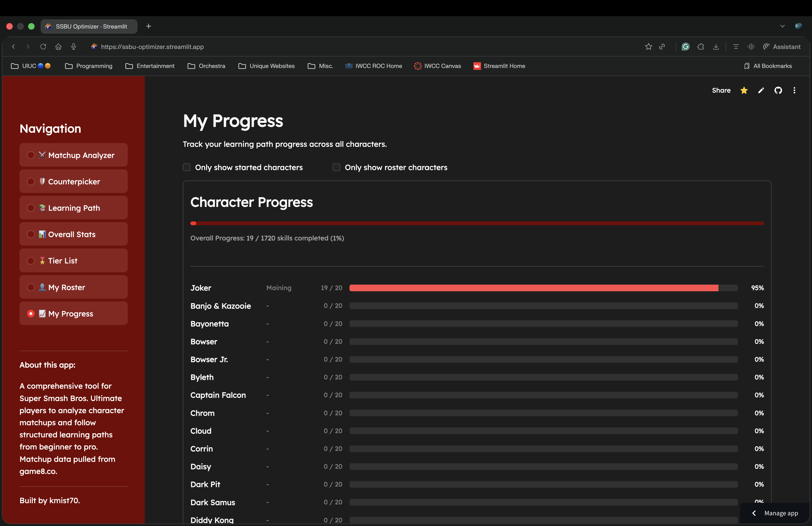Select the SSBU Optimizer browser tab
Screen dimensions: 812x526
click(89, 26)
